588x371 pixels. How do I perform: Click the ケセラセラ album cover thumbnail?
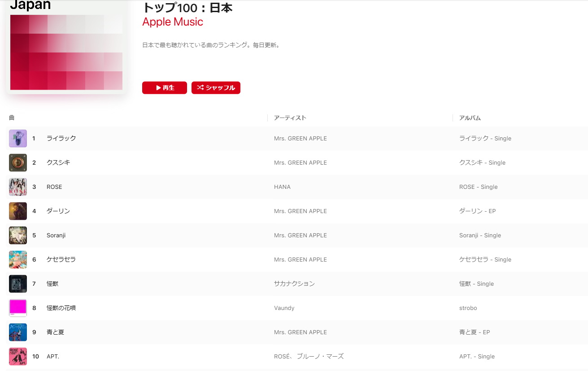18,260
